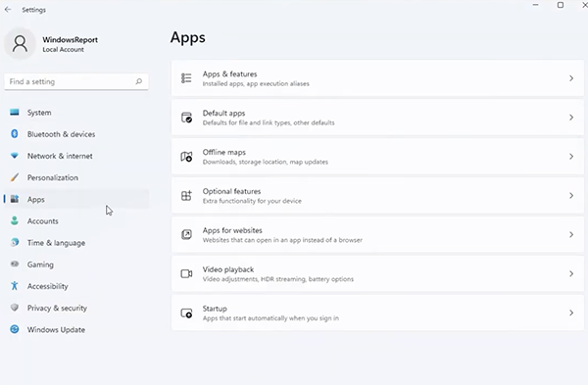Open Personalization label in sidebar
Screen dimensions: 588x385
53,177
